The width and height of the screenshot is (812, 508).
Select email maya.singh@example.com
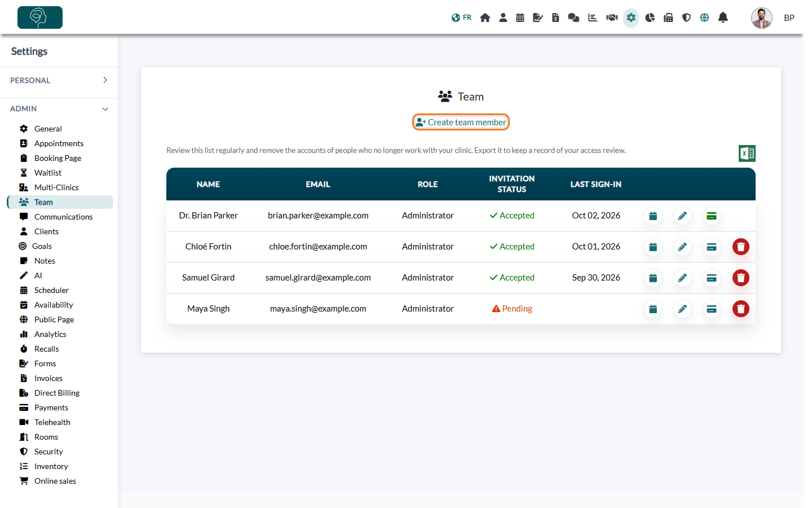(x=318, y=309)
